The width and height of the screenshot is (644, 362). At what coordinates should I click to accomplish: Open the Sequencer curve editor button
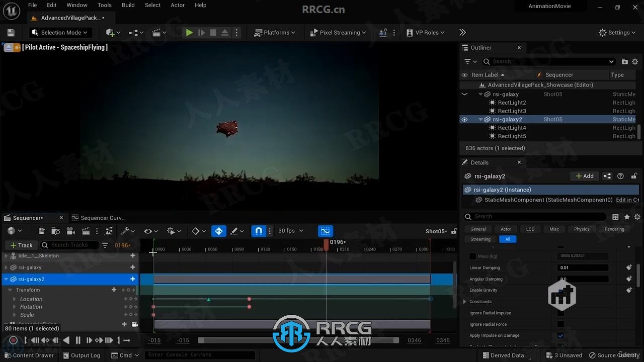(x=326, y=231)
